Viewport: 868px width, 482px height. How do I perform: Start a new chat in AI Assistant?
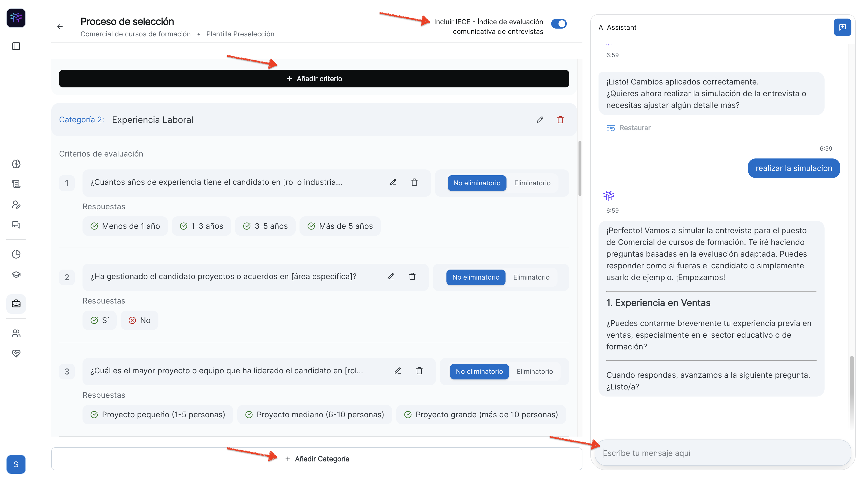[x=842, y=27]
